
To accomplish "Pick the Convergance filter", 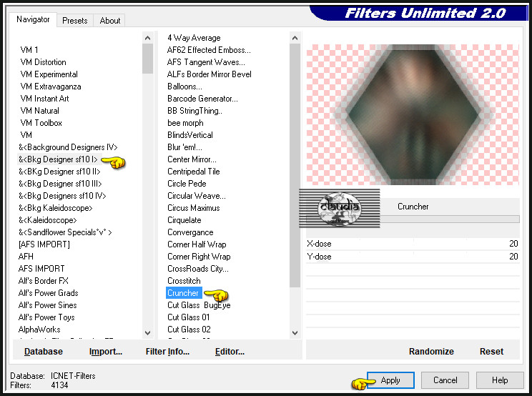I will click(190, 232).
